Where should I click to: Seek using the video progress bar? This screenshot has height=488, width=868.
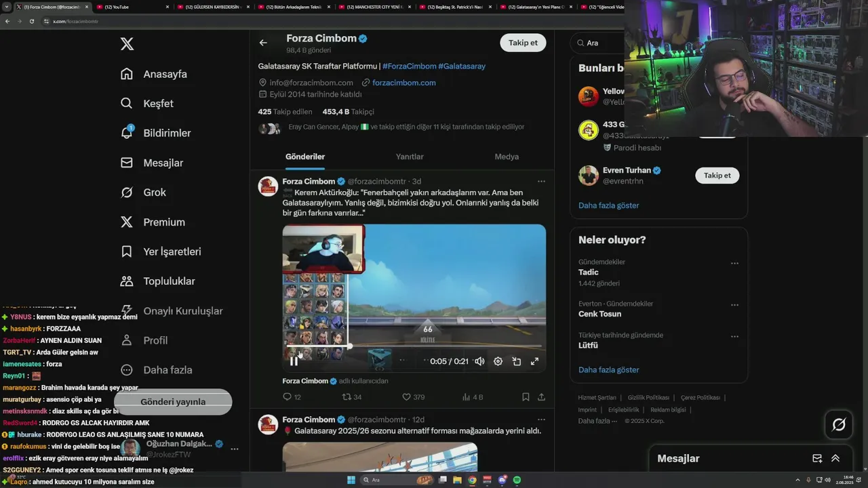414,346
